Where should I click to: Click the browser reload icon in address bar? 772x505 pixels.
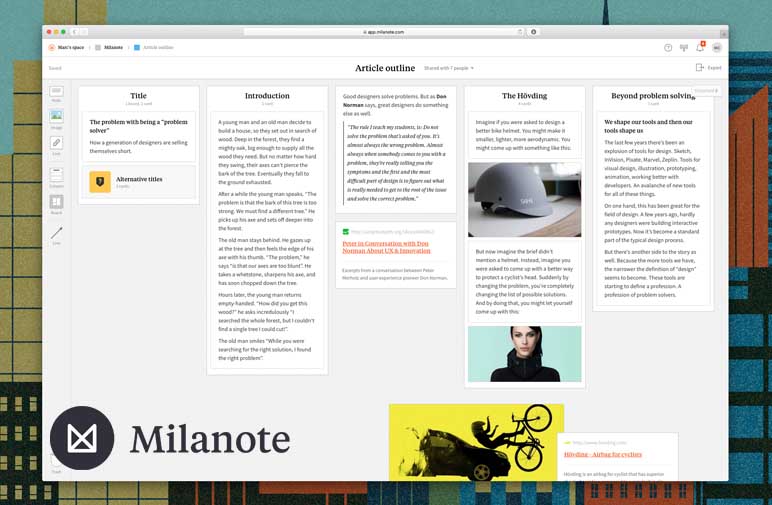click(519, 32)
